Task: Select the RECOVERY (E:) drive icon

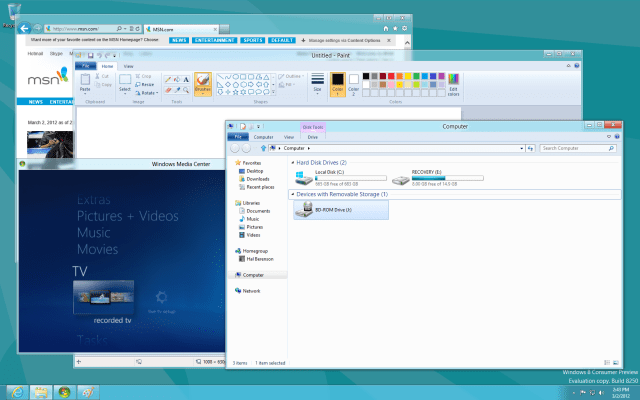Action: (402, 179)
